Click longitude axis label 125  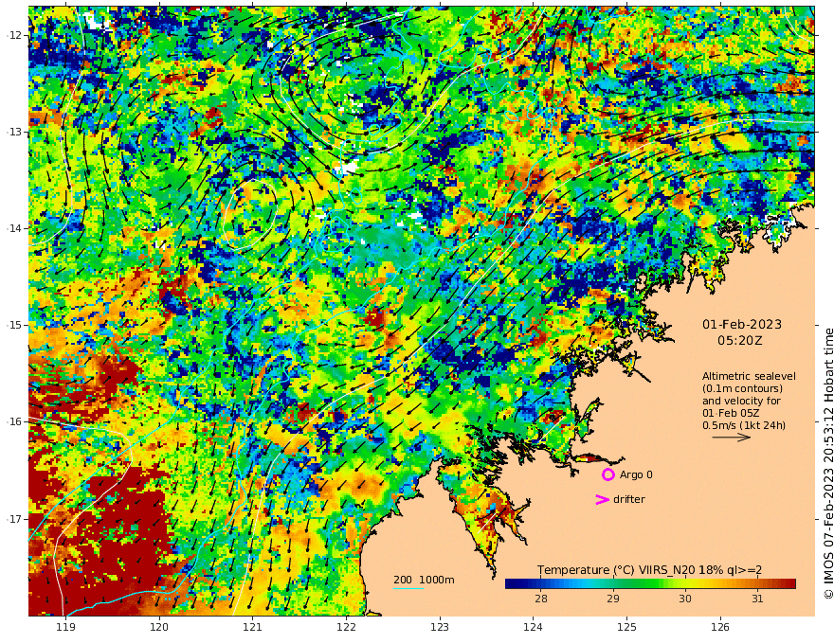(x=627, y=628)
